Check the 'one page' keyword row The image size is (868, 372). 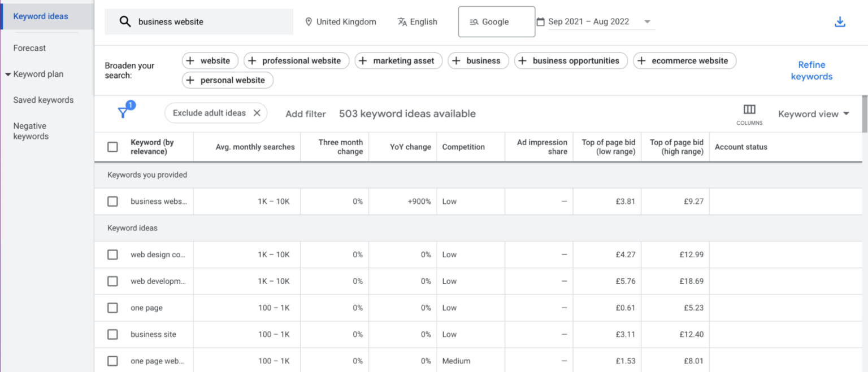click(112, 308)
